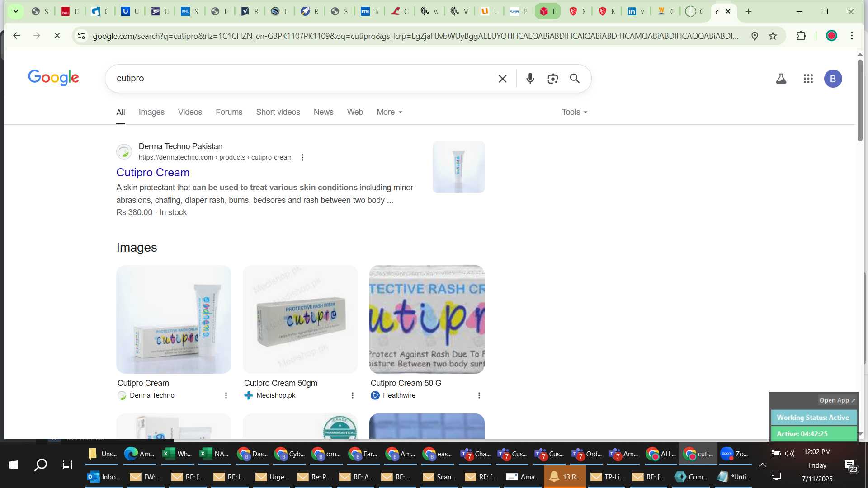Open Search Labs flask icon
The height and width of the screenshot is (488, 868).
(781, 79)
